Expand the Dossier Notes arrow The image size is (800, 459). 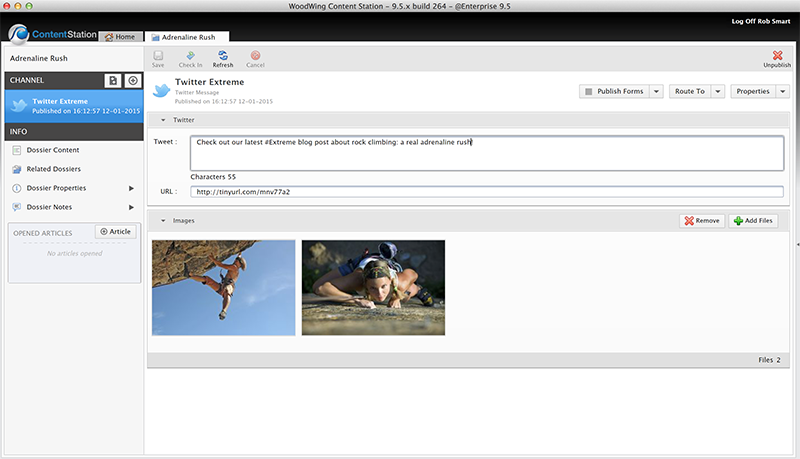tap(131, 207)
